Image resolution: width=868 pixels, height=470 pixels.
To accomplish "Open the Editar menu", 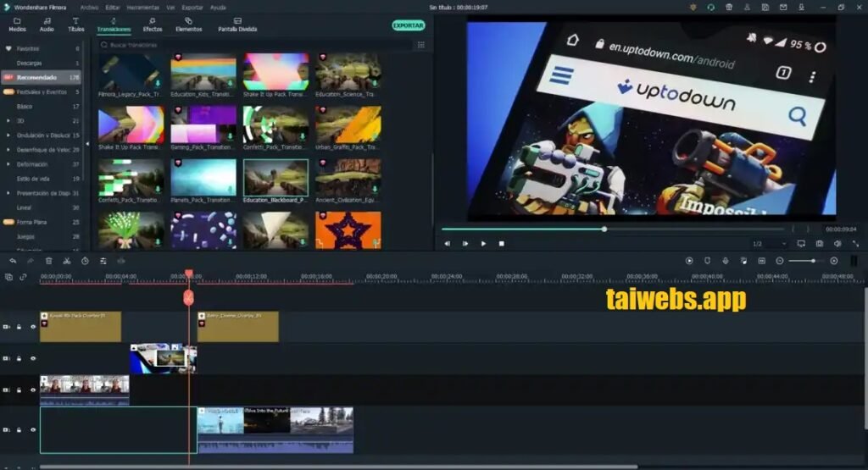I will [x=113, y=8].
